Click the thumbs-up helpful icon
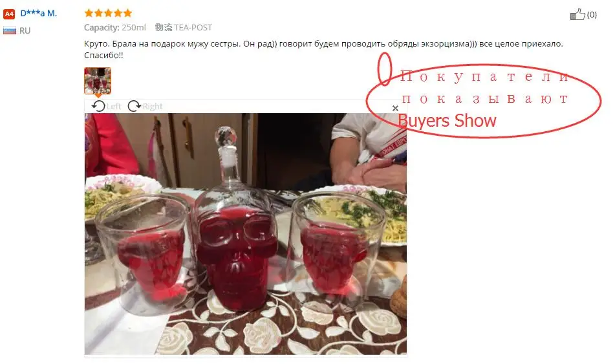Screen dimensions: 615x364 coord(577,14)
